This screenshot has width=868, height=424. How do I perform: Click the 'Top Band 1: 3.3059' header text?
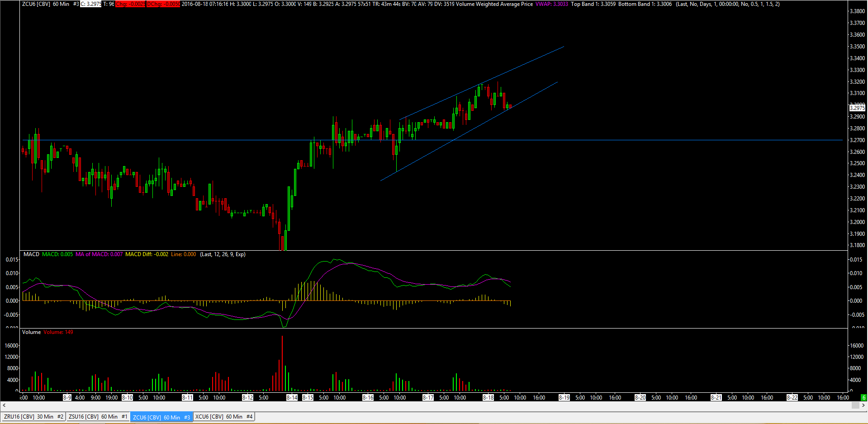click(593, 4)
